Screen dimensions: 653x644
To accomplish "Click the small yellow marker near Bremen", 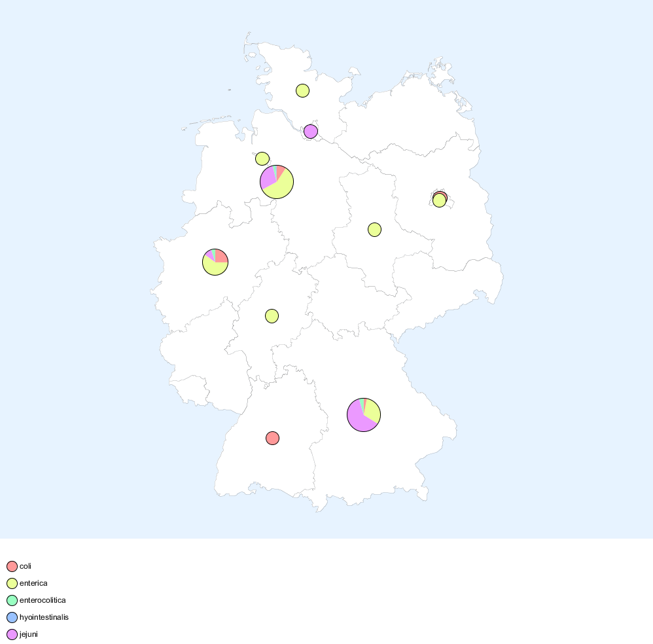I will (262, 158).
